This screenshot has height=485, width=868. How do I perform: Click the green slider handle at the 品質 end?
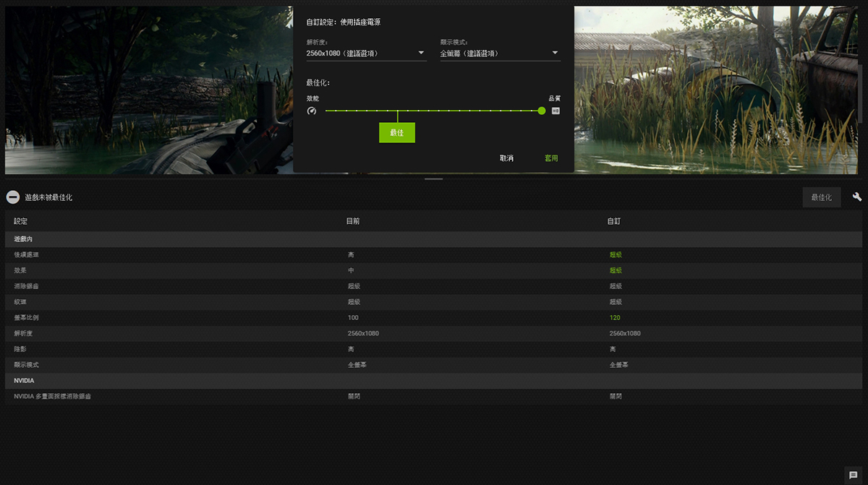(x=542, y=111)
